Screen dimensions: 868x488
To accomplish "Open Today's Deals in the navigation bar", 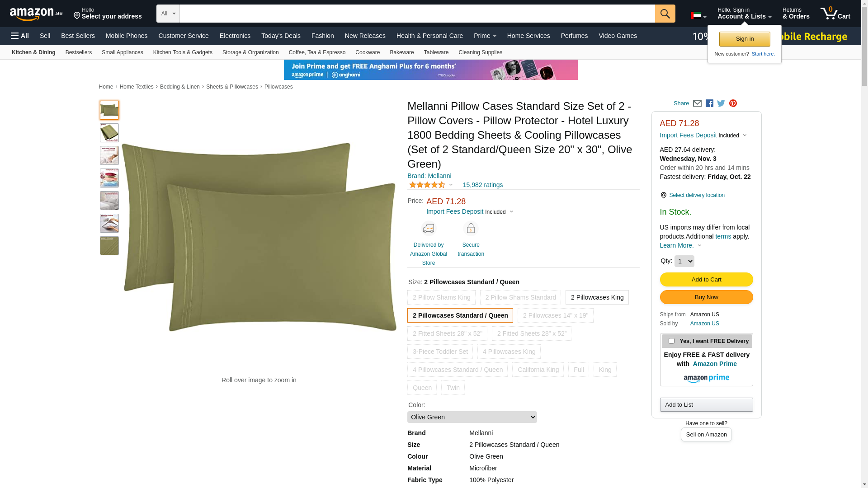I will pyautogui.click(x=281, y=36).
